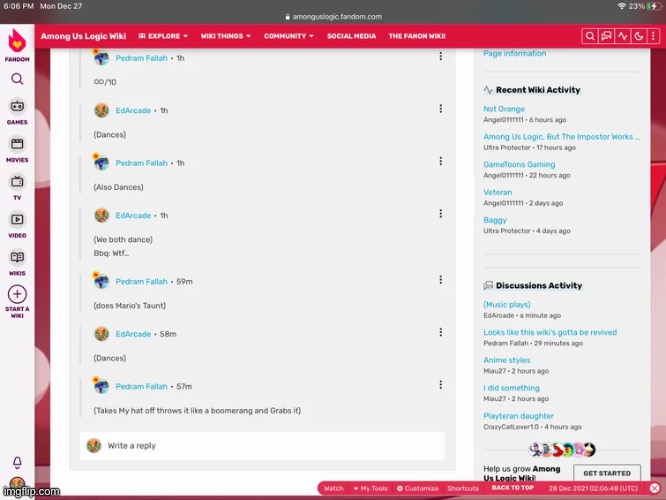This screenshot has height=500, width=666.
Task: Click the Shortcuts toolbar item
Action: pos(463,489)
